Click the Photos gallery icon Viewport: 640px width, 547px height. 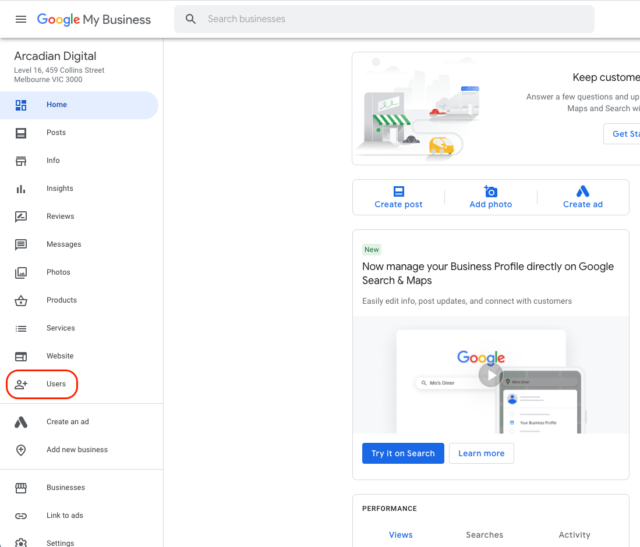[21, 272]
